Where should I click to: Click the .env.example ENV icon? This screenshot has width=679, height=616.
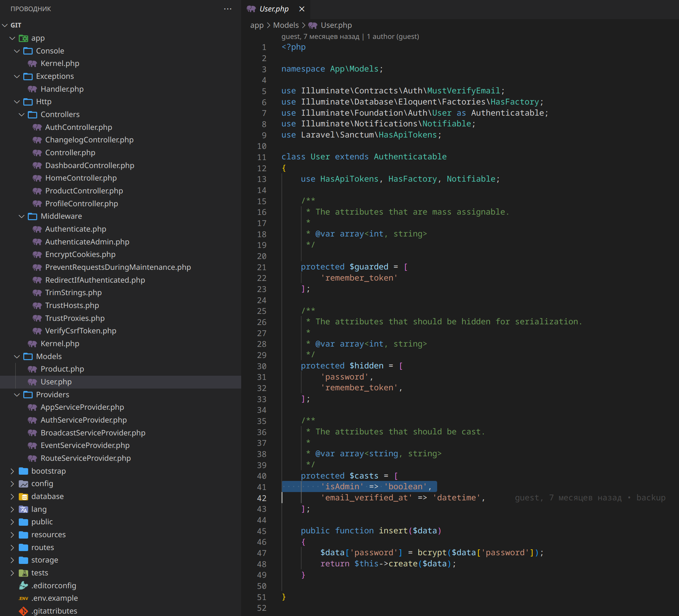pos(23,598)
